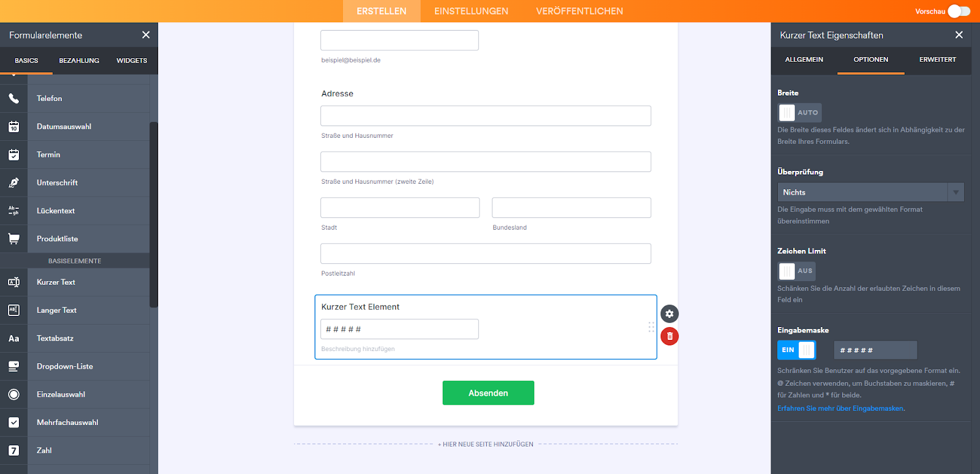Open field settings with the gear icon

point(669,314)
